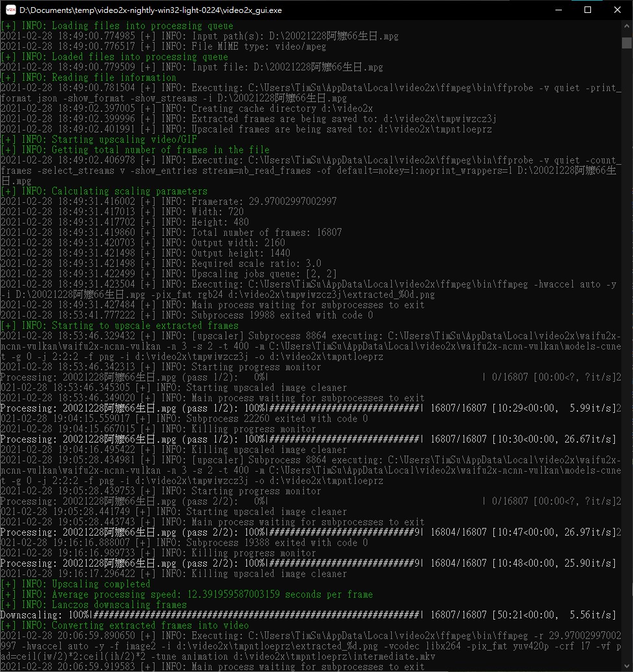
Task: Click "Total number of frames: 16807" entry
Action: click(x=267, y=232)
